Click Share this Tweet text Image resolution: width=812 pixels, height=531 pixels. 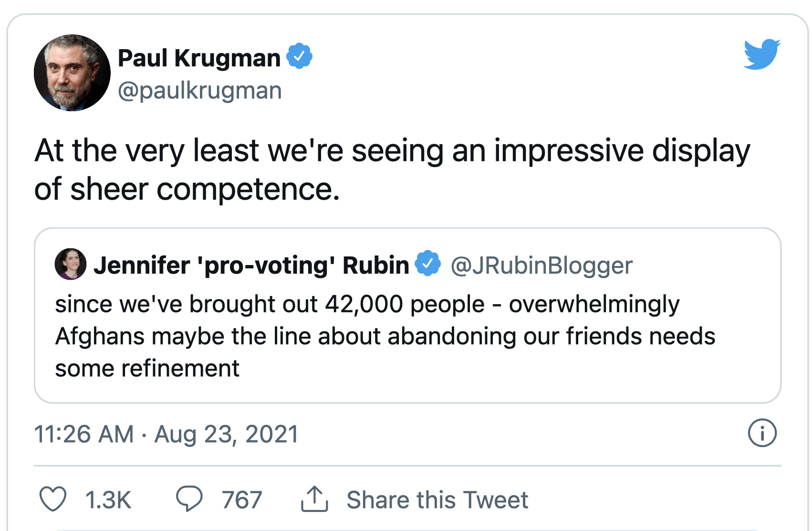437,500
